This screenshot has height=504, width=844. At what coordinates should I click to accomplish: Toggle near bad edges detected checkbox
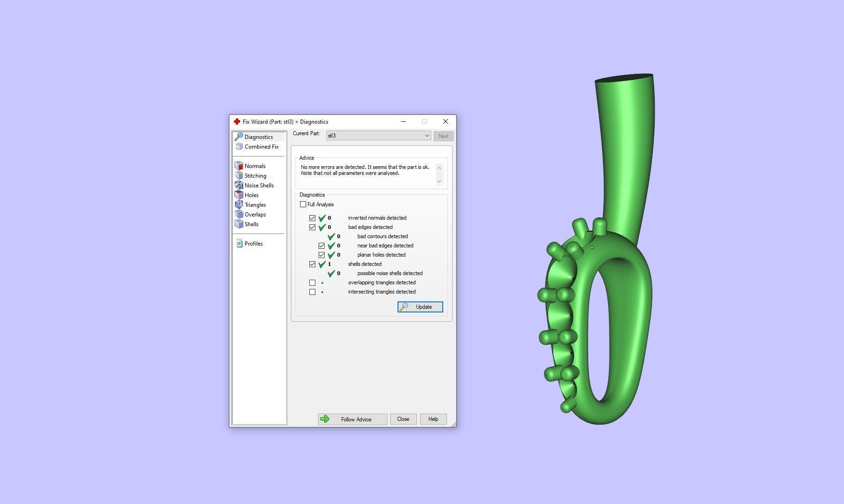click(x=321, y=246)
